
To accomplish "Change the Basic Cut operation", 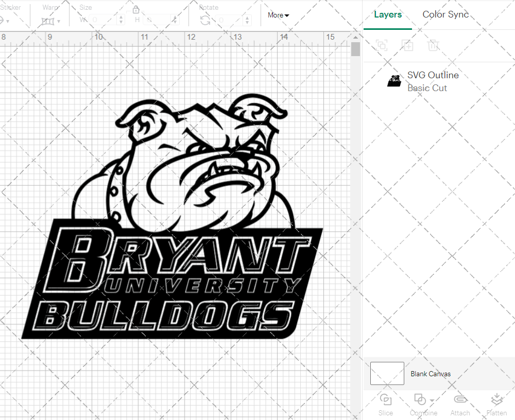I will [427, 88].
